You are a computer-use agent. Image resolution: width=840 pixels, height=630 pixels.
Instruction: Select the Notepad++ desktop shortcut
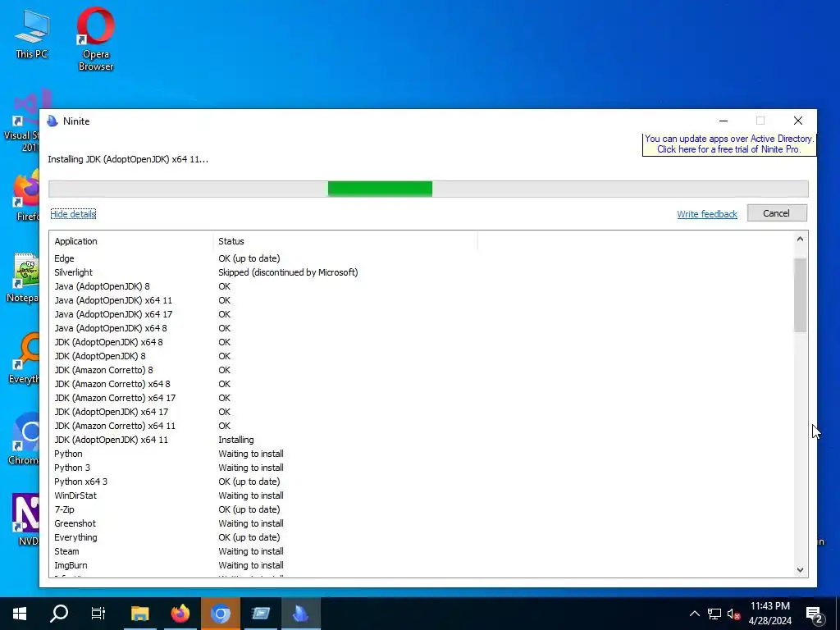point(24,277)
